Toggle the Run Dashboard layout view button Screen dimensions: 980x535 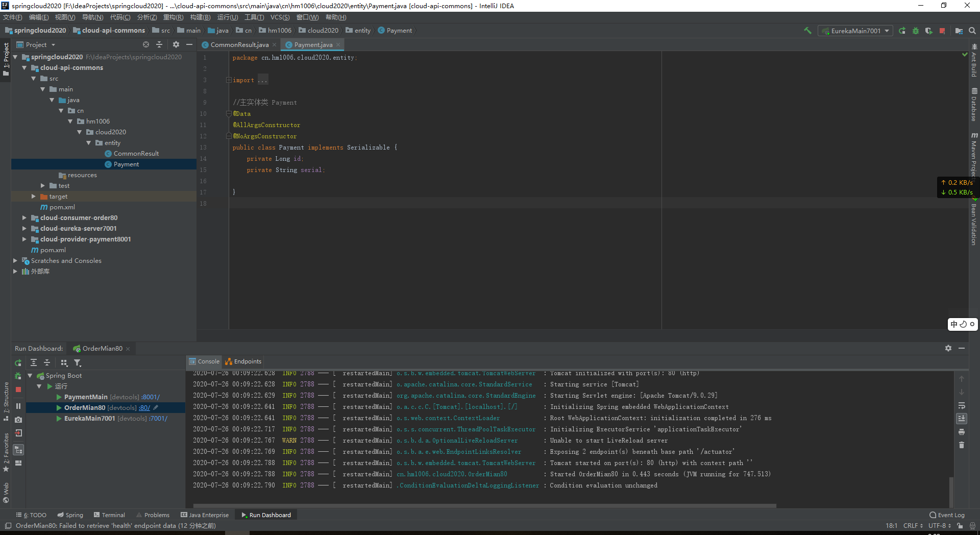coord(18,463)
